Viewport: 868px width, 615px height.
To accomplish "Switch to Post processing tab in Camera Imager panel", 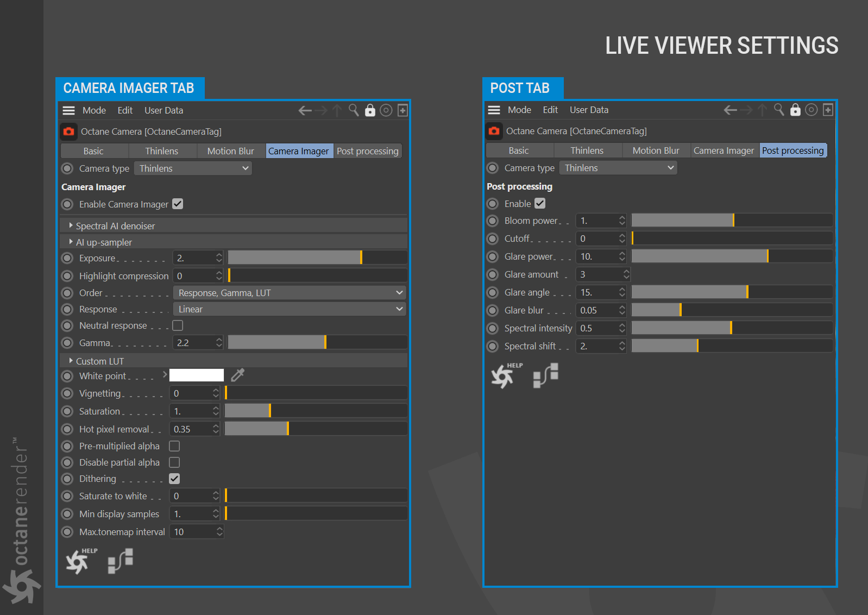I will click(368, 151).
